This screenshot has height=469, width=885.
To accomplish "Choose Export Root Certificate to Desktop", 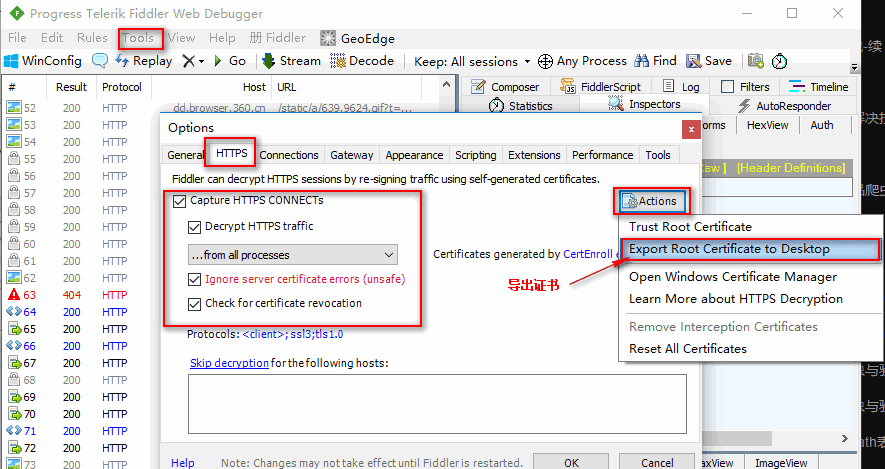I will 750,249.
